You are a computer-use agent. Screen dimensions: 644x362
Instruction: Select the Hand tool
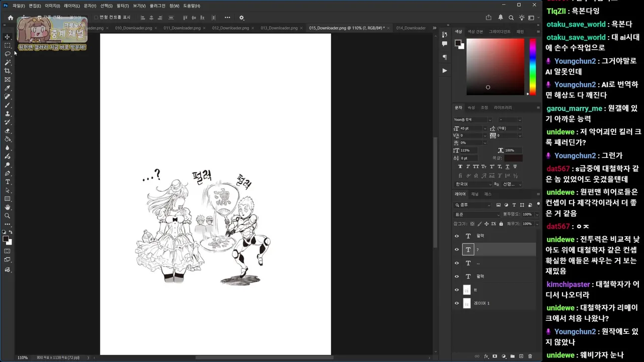click(7, 207)
